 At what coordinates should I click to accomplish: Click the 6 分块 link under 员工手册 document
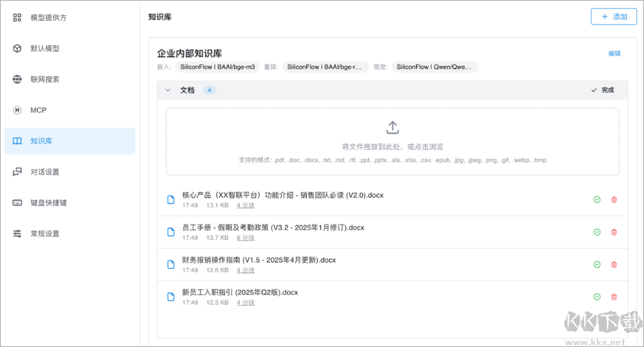pos(246,238)
